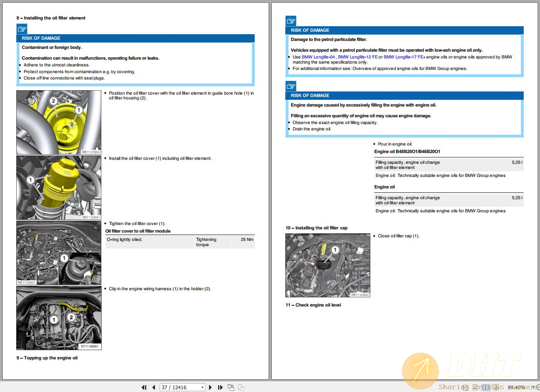Click the greyed-out next view button
540x392 pixels.
point(241,387)
